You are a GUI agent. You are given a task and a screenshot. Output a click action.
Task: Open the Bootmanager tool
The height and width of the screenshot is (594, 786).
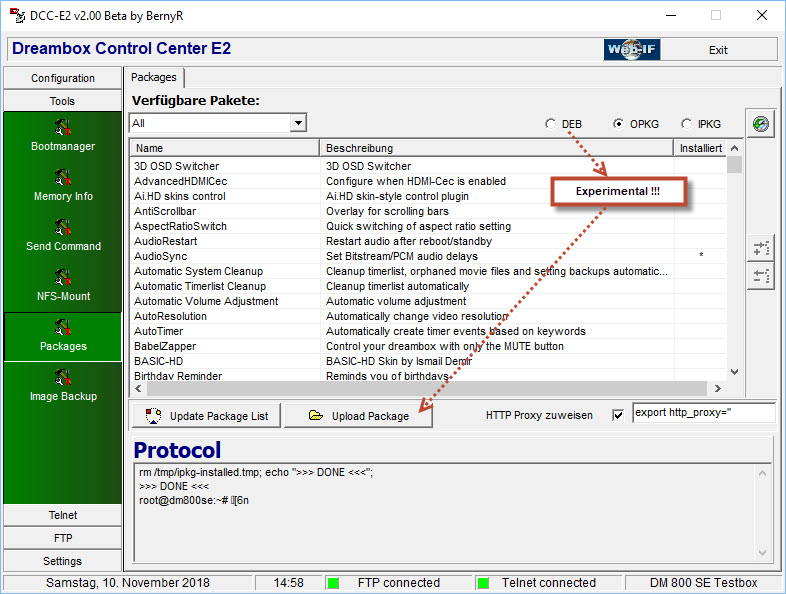62,136
